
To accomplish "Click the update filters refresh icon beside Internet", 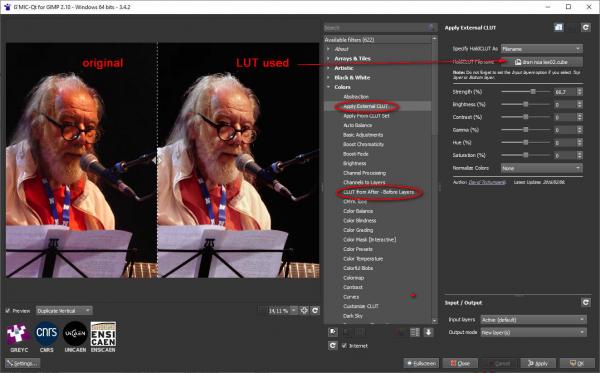I will 333,345.
